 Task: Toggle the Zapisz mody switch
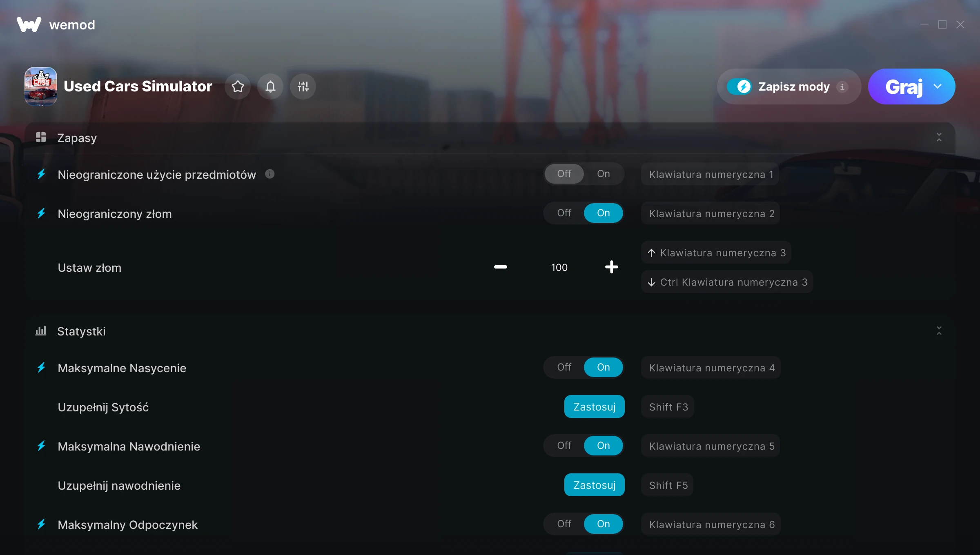(739, 87)
